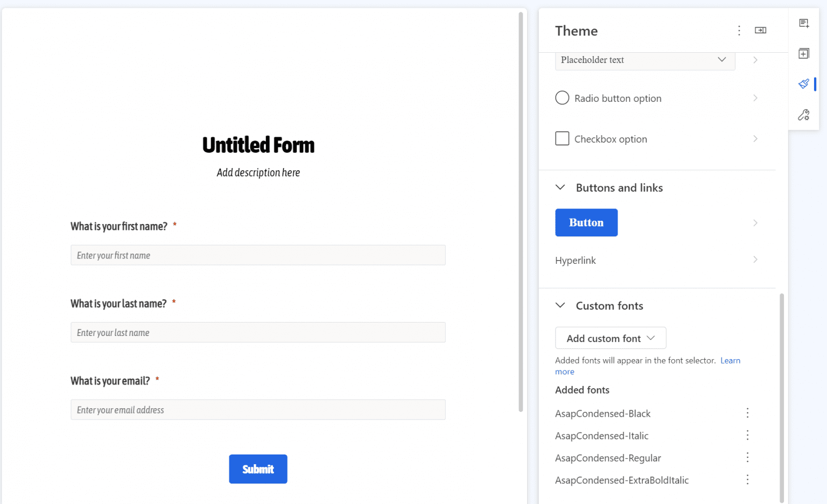This screenshot has width=827, height=504.
Task: Collapse the Custom fonts section
Action: (560, 305)
